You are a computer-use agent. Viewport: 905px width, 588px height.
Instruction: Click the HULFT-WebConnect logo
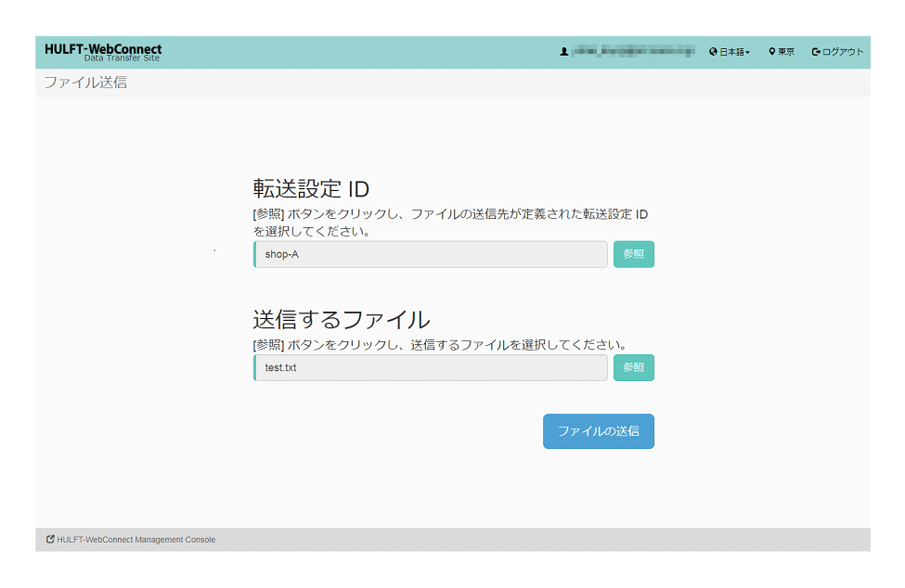(x=102, y=52)
